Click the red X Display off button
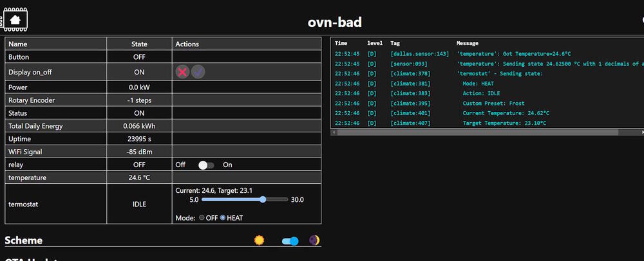The image size is (644, 261). 183,72
